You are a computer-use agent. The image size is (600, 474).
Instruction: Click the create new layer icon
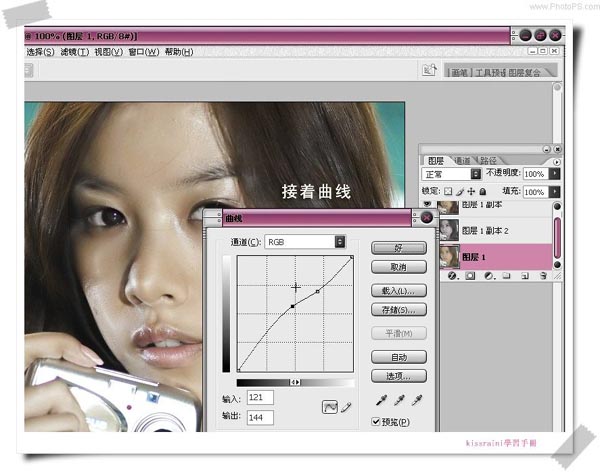tap(523, 276)
